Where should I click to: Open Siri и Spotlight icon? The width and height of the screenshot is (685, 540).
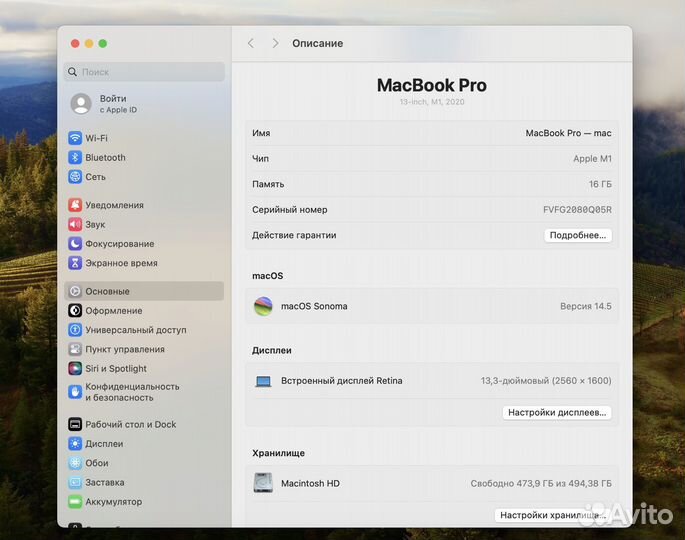(75, 369)
